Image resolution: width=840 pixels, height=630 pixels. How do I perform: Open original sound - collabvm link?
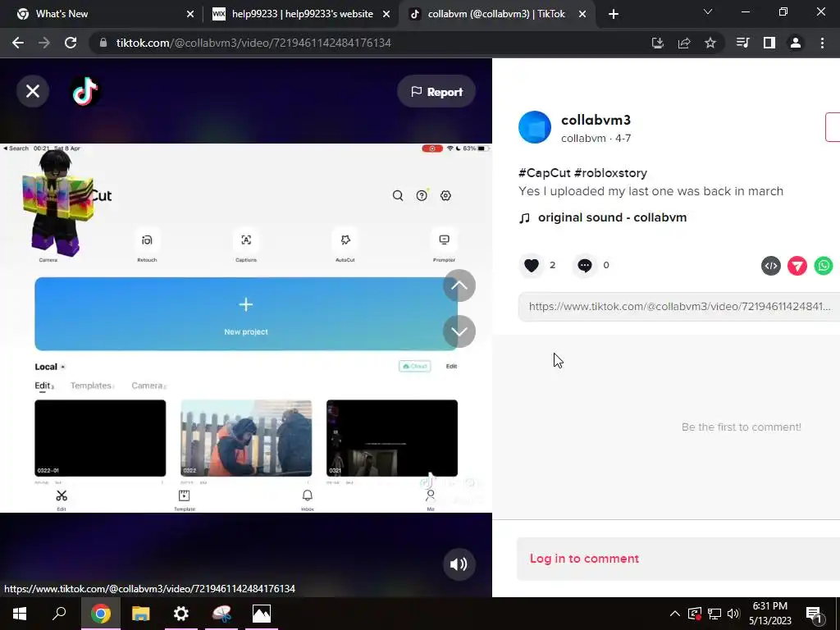612,217
